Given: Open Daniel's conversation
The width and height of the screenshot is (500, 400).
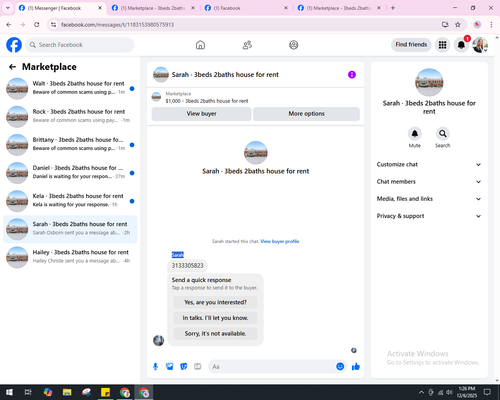Looking at the screenshot, I should (70, 173).
